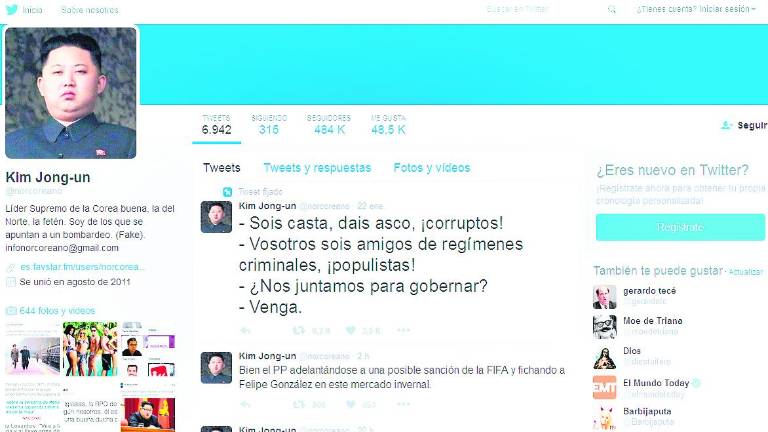Image resolution: width=768 pixels, height=432 pixels.
Task: Switch to Fotos y vídeos tab
Action: click(432, 168)
